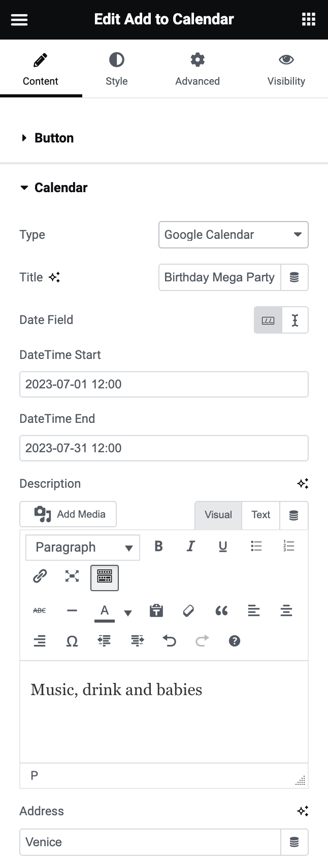This screenshot has height=868, width=328.
Task: Insert a link in the description
Action: pos(40,576)
